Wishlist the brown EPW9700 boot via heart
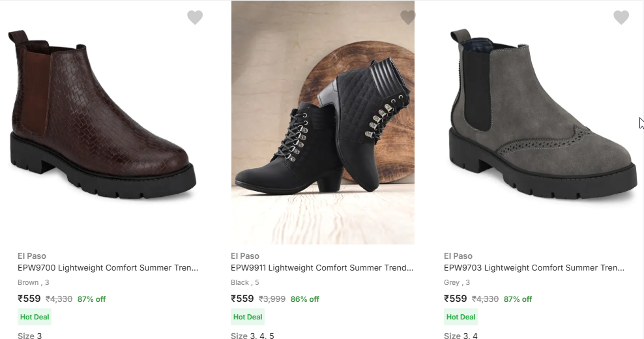 coord(195,18)
